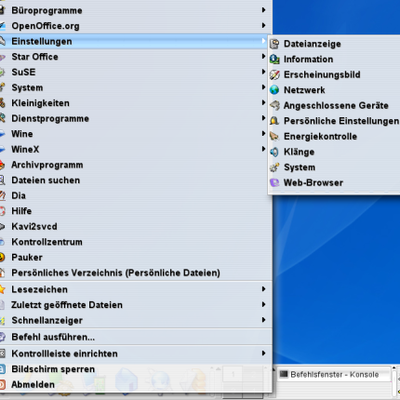Choose Klänge in the settings submenu
This screenshot has height=400, width=400.
(x=334, y=152)
